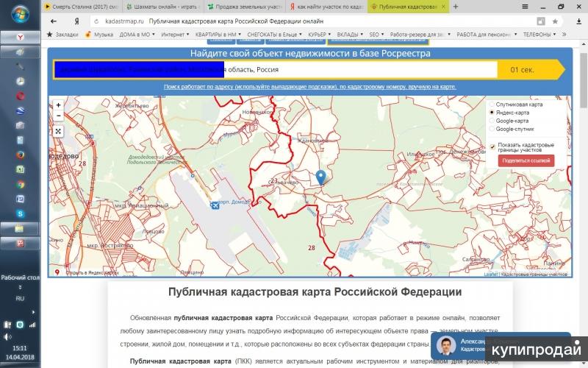
Task: Switch to как найти участок tab
Action: (x=327, y=7)
